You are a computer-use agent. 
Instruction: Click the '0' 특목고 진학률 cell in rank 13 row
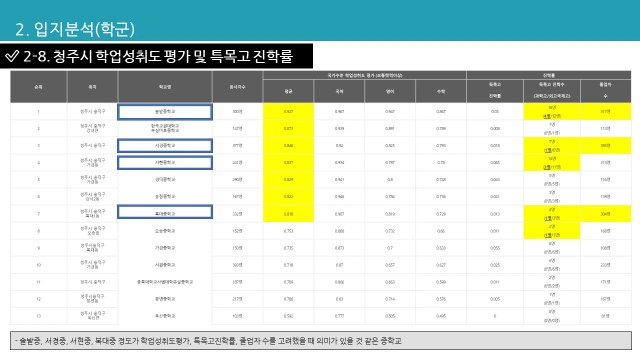click(x=495, y=316)
